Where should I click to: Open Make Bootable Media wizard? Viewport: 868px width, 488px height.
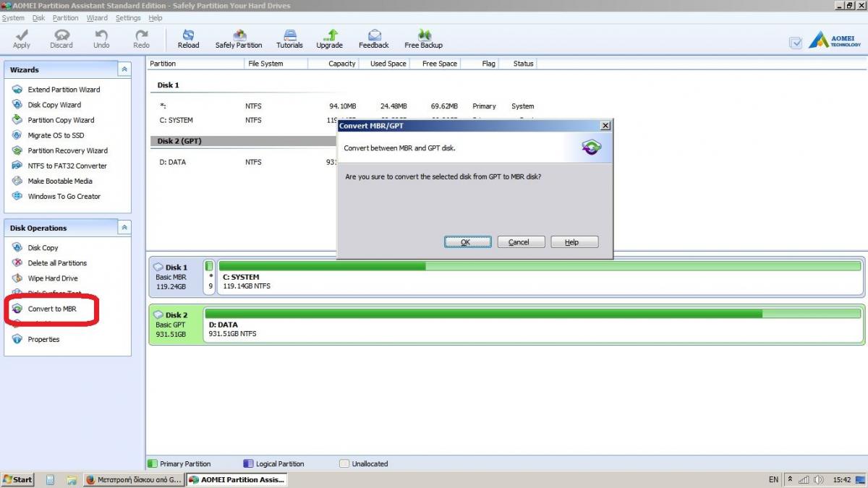pos(52,181)
